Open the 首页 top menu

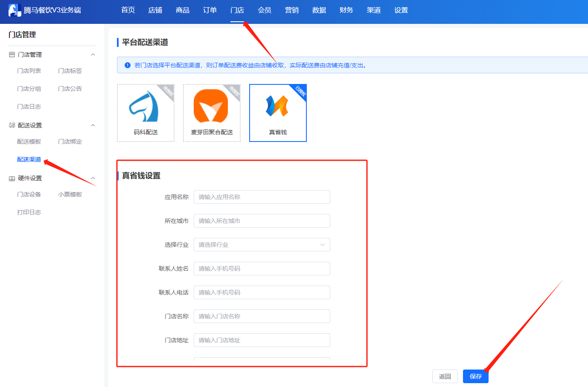pos(128,10)
